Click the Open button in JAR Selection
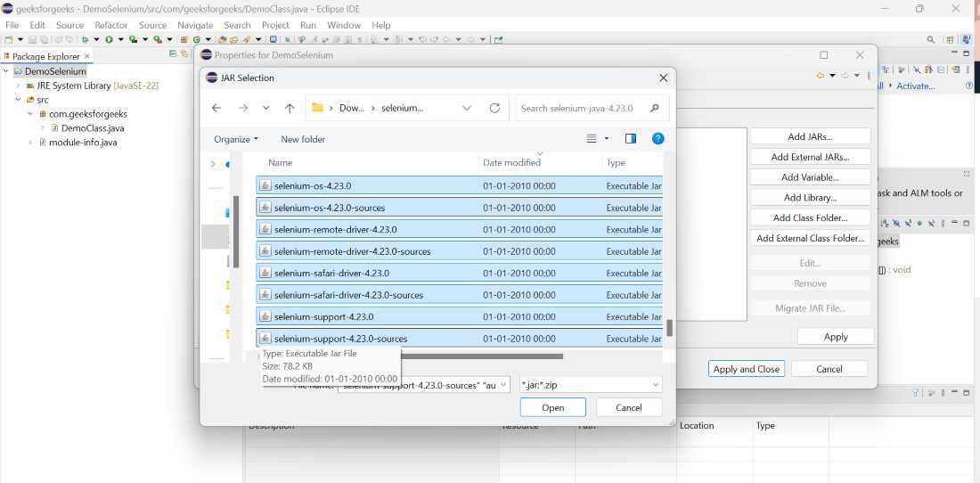Image resolution: width=980 pixels, height=483 pixels. tap(552, 407)
